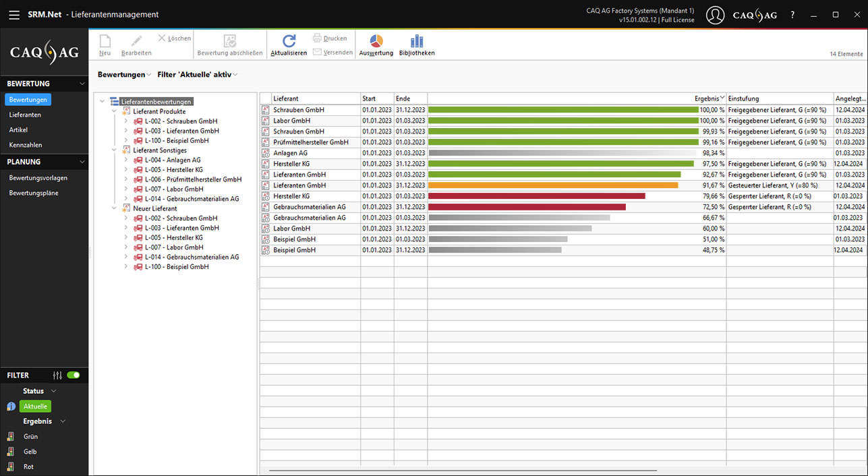This screenshot has height=476, width=868.
Task: Toggle the Grün result filter
Action: (30, 437)
